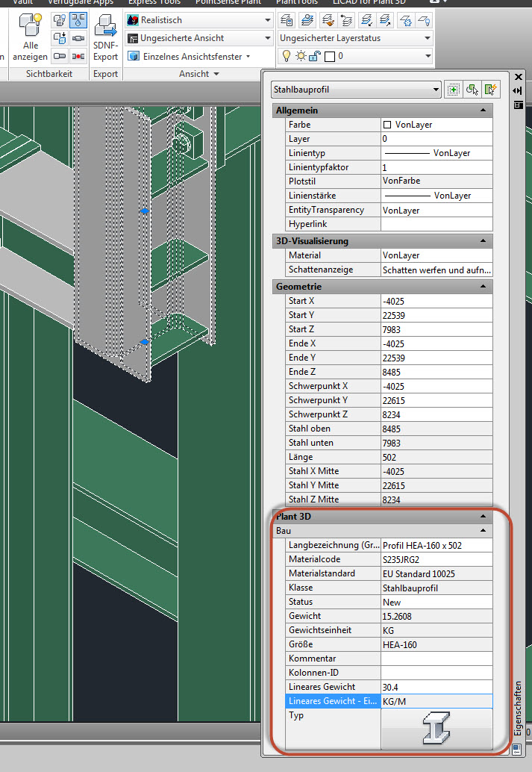532x772 pixels.
Task: Click the Länge value 502
Action: [436, 457]
